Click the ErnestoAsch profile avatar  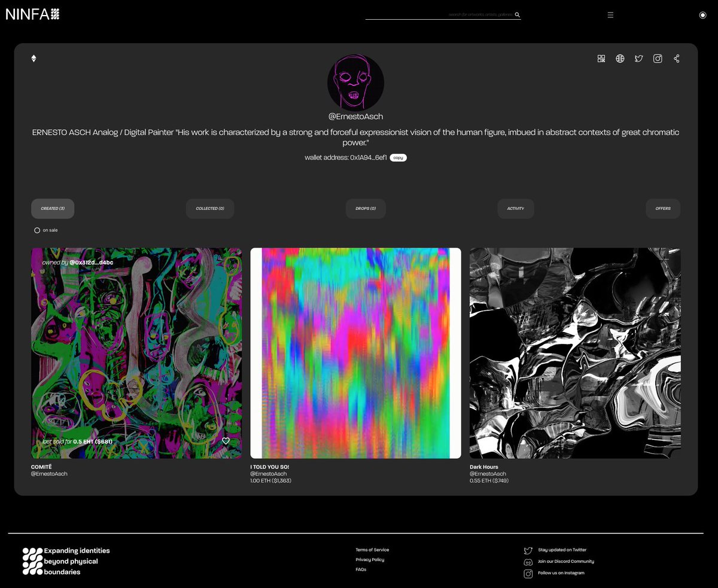tap(355, 83)
